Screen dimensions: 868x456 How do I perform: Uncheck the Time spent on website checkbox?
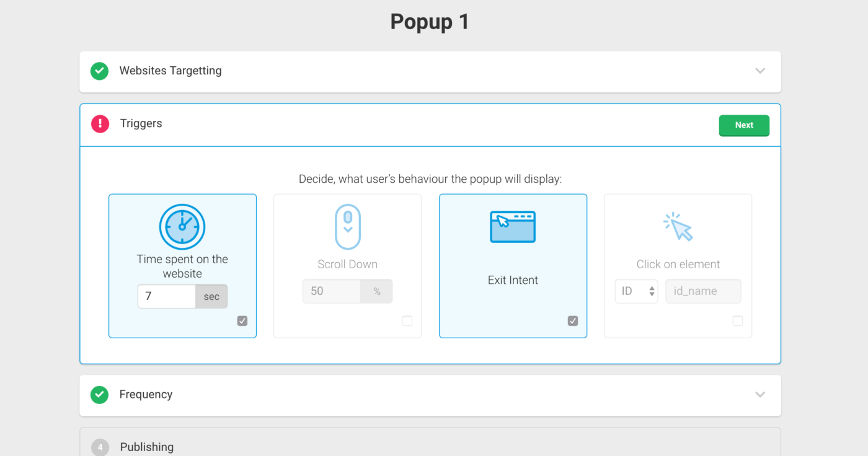242,321
